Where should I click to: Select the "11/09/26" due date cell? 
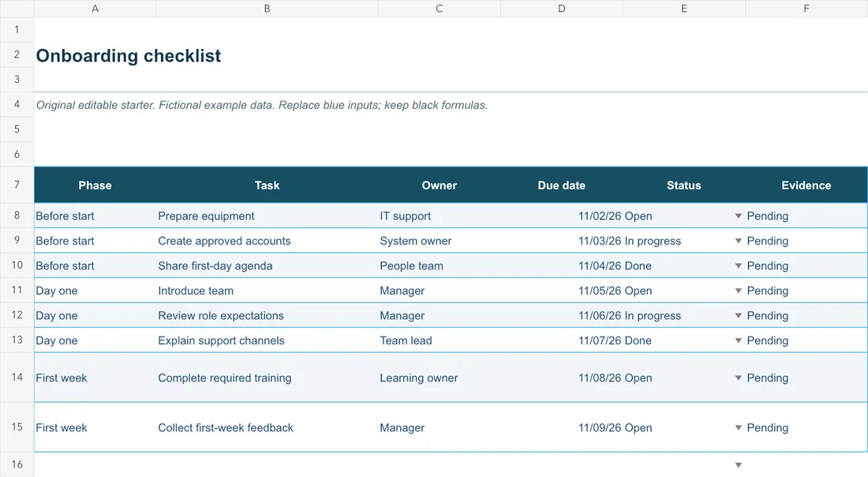click(561, 428)
